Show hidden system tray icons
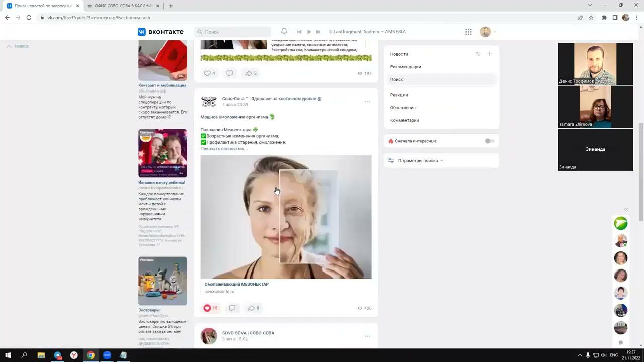644x362 pixels. (x=580, y=355)
